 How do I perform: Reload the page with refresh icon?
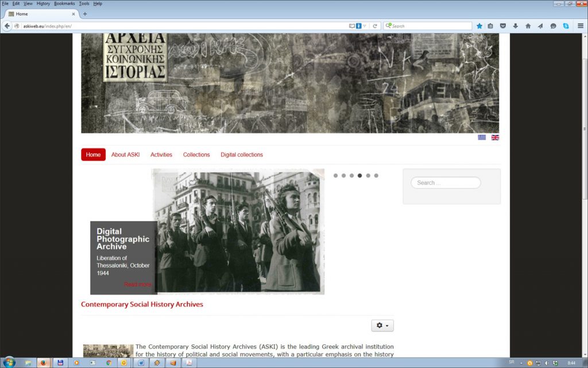coord(375,26)
